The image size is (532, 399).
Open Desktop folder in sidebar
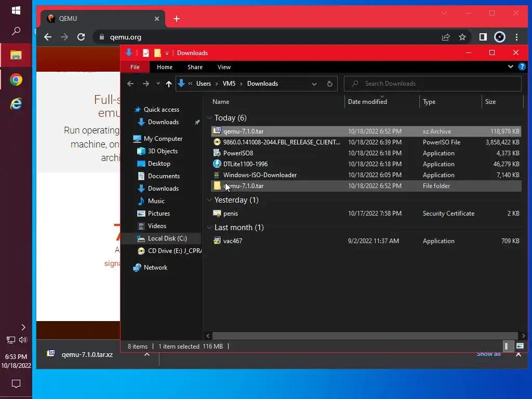(159, 164)
